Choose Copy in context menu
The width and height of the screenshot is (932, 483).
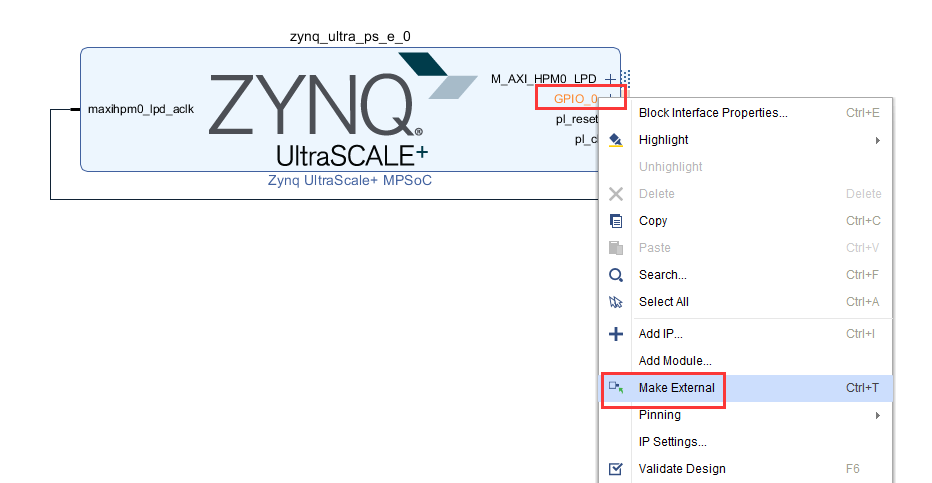click(745, 221)
